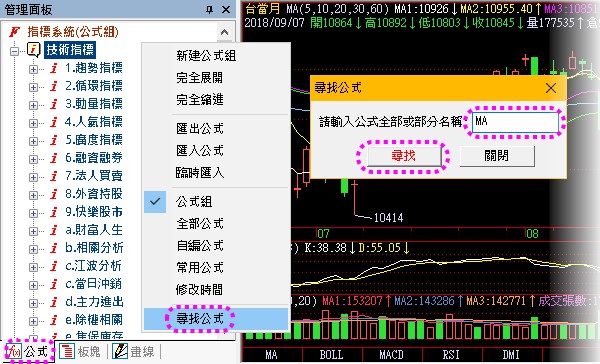Click the 關閉 button in the dialog
Image resolution: width=600 pixels, height=364 pixels.
(497, 156)
